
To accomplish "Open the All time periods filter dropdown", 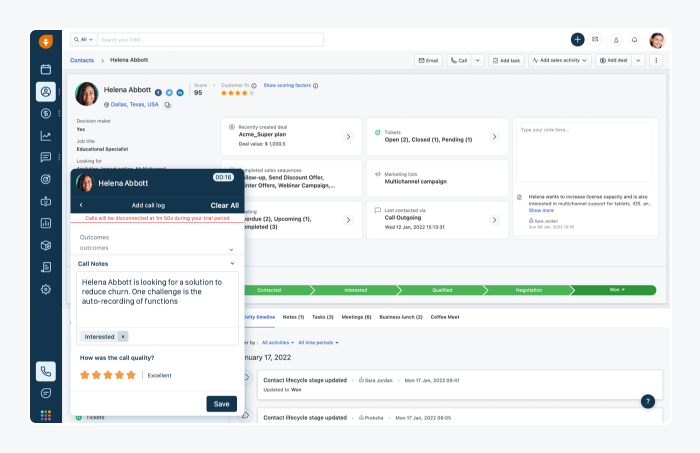I will pos(318,343).
